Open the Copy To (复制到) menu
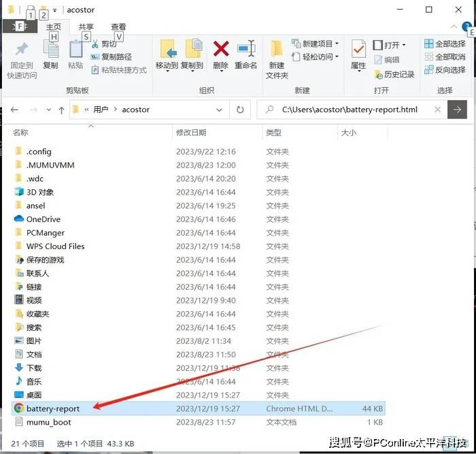The width and height of the screenshot is (476, 454). click(192, 55)
